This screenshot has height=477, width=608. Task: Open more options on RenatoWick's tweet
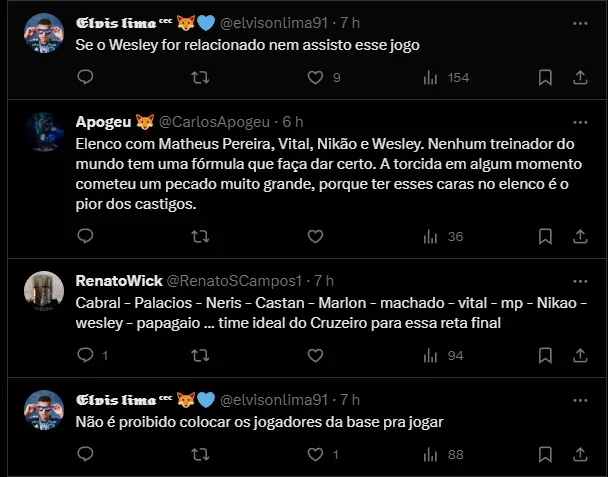click(x=580, y=280)
